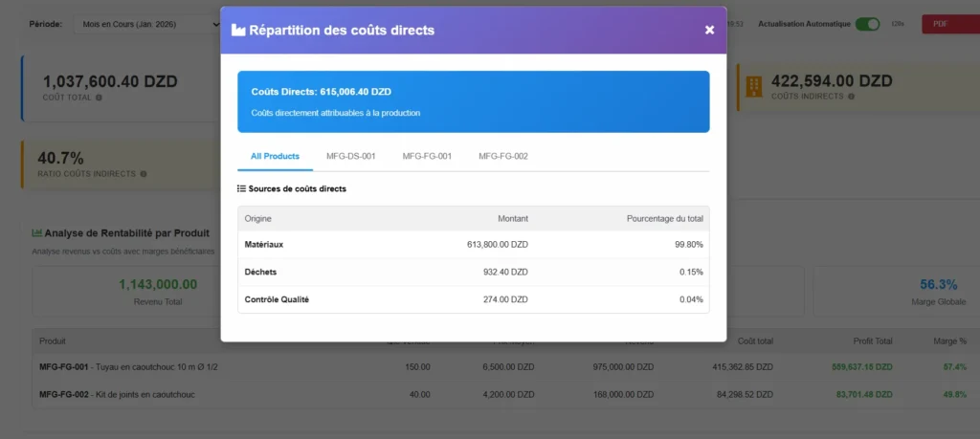Click the 559,637.15 DZD profit cell
This screenshot has width=980, height=439.
pos(862,367)
